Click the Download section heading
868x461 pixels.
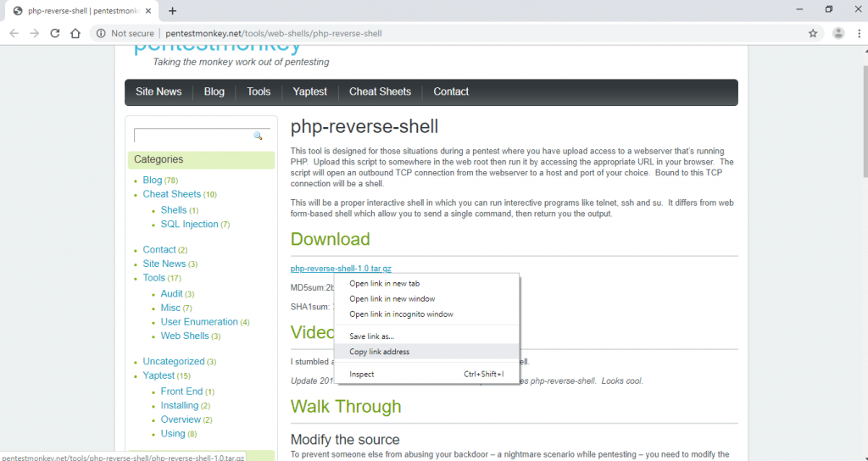coord(330,239)
